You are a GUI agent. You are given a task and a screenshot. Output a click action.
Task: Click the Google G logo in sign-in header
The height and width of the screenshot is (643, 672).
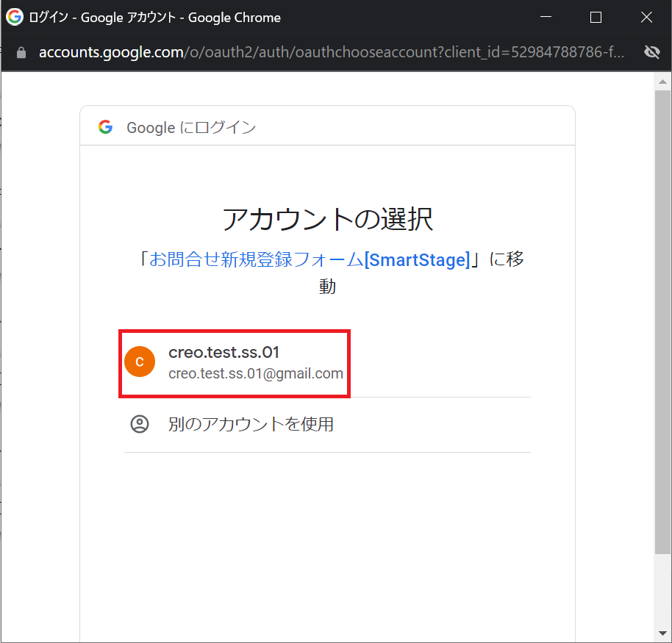pos(105,127)
